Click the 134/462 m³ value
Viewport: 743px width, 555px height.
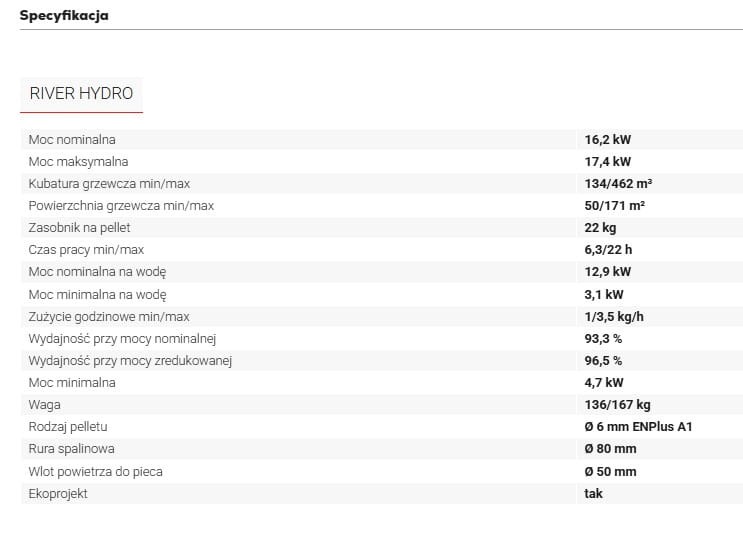pyautogui.click(x=618, y=184)
